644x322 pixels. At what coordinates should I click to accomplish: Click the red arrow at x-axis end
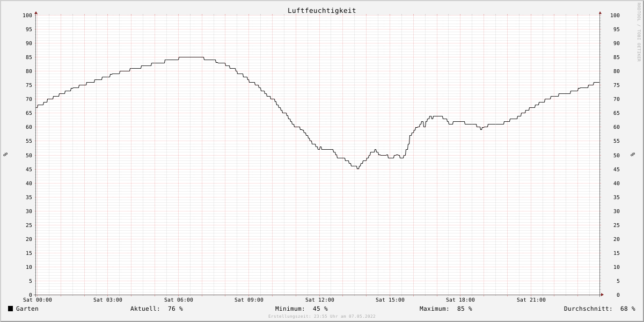(602, 295)
